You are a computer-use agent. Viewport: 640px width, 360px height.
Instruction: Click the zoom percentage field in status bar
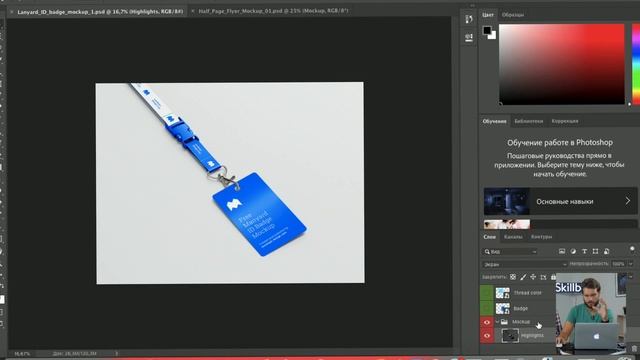(x=22, y=353)
